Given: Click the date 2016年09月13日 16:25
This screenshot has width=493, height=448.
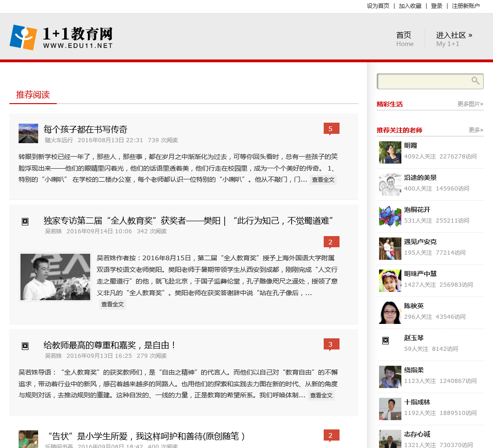Looking at the screenshot, I should click(100, 356).
